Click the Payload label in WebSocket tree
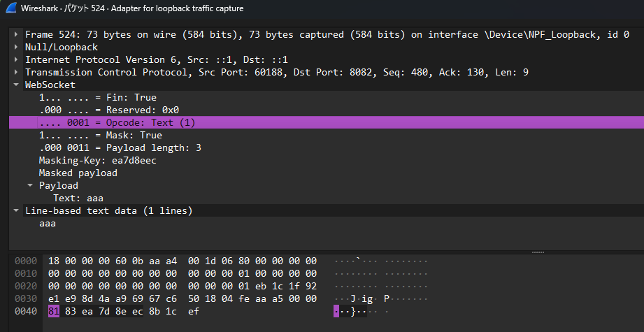Image resolution: width=644 pixels, height=332 pixels. click(x=58, y=185)
